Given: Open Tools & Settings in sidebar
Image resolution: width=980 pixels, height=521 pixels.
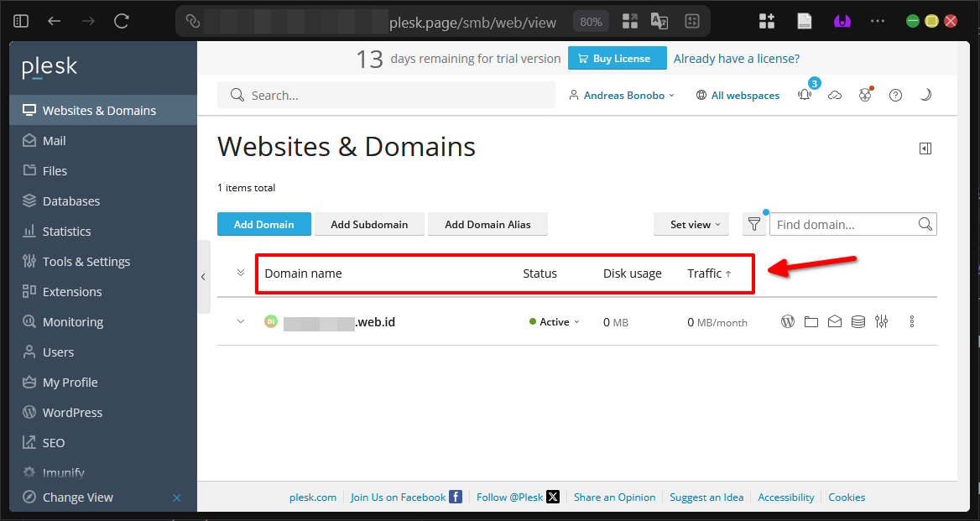Looking at the screenshot, I should pyautogui.click(x=86, y=262).
